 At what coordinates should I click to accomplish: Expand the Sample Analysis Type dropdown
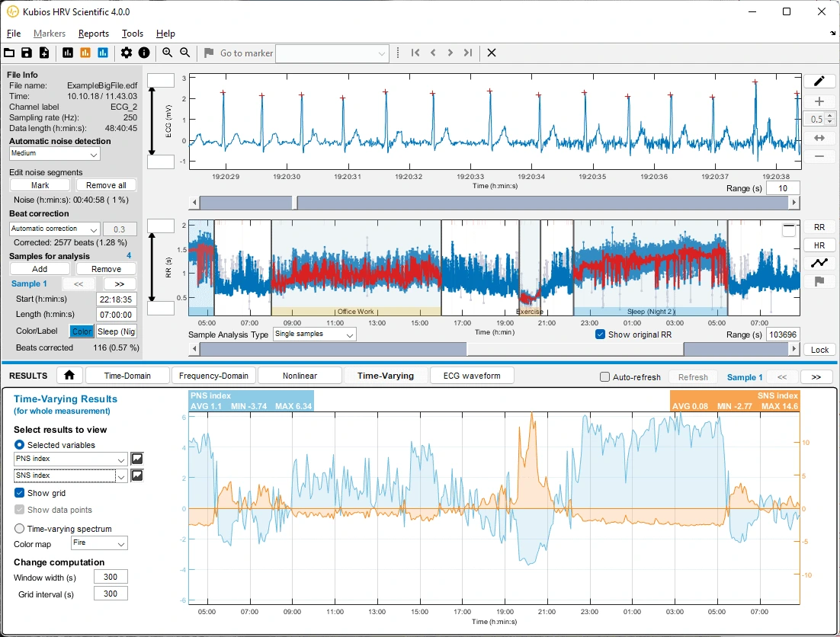[315, 334]
